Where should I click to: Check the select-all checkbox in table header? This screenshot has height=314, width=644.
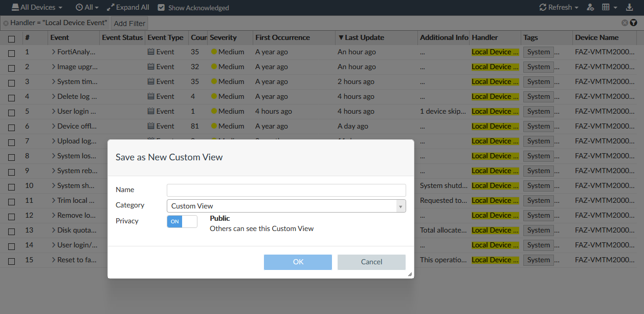tap(12, 38)
